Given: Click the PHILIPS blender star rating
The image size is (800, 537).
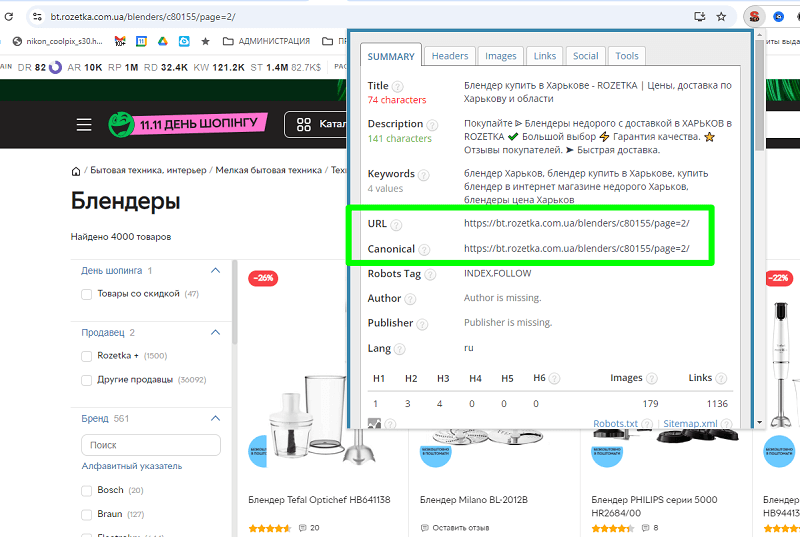Looking at the screenshot, I should (x=612, y=528).
